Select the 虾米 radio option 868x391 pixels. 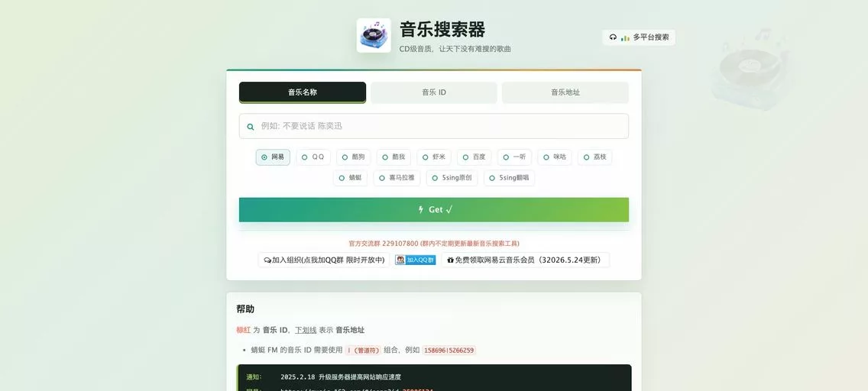point(434,157)
